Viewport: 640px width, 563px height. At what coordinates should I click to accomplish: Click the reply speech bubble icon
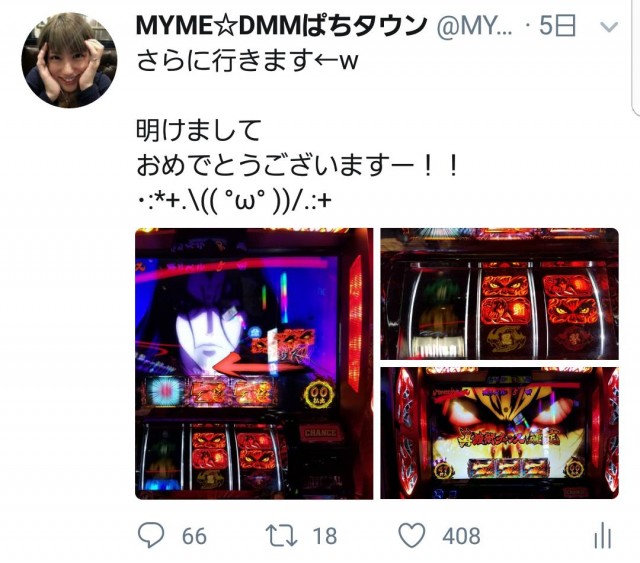click(151, 535)
